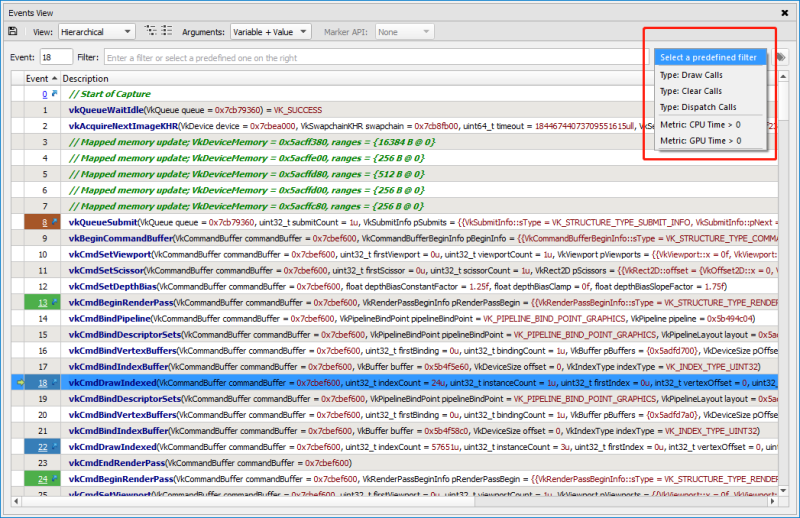This screenshot has height=518, width=800.
Task: Click the link icon on event 18 row
Action: pyautogui.click(x=54, y=382)
